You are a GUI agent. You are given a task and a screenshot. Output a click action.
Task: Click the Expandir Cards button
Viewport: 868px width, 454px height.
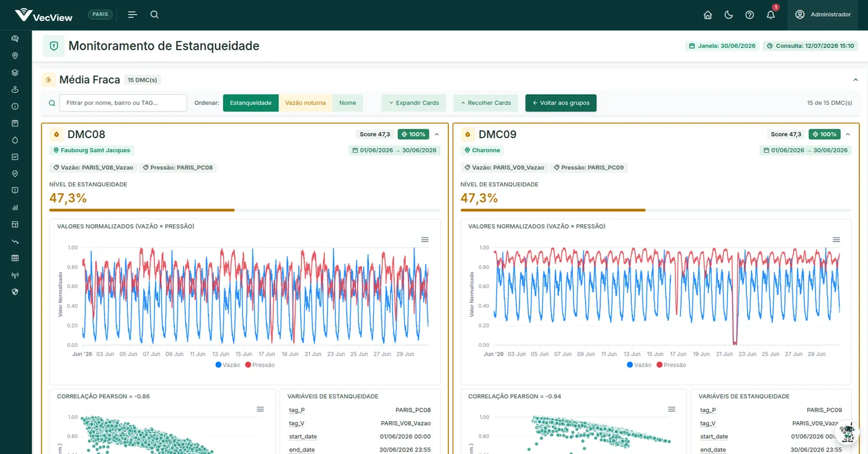click(414, 103)
